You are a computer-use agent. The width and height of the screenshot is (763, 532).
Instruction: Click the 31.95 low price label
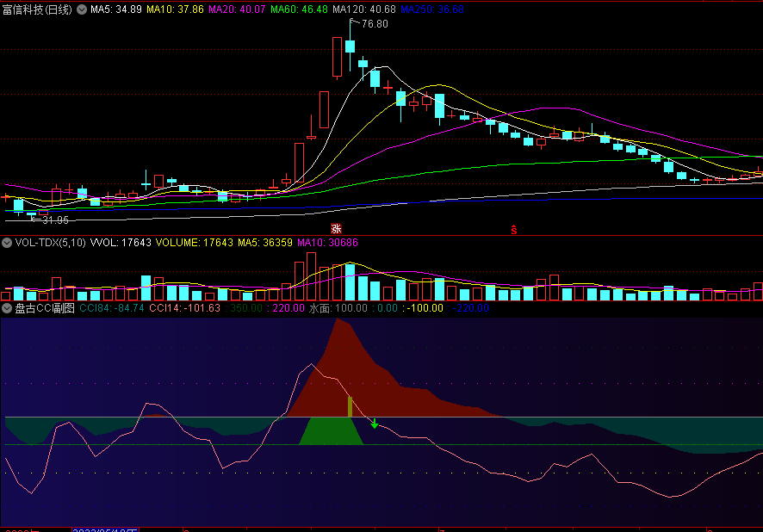click(x=55, y=220)
